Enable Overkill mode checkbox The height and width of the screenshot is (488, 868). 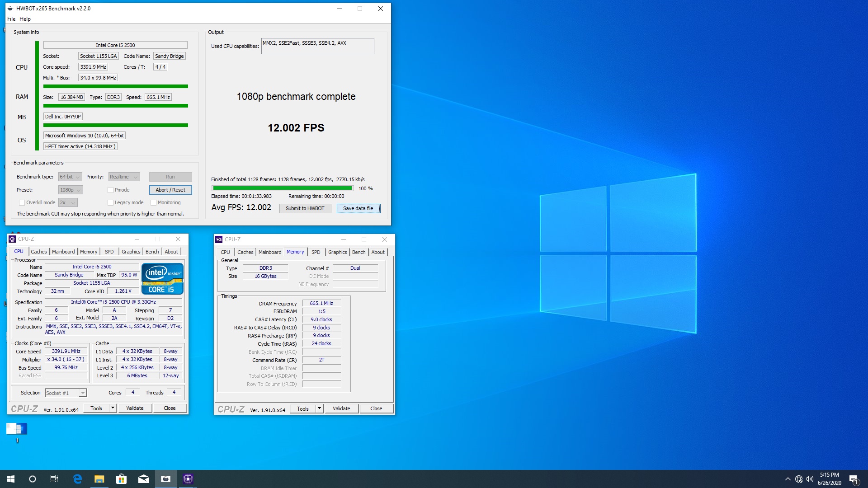coord(22,203)
